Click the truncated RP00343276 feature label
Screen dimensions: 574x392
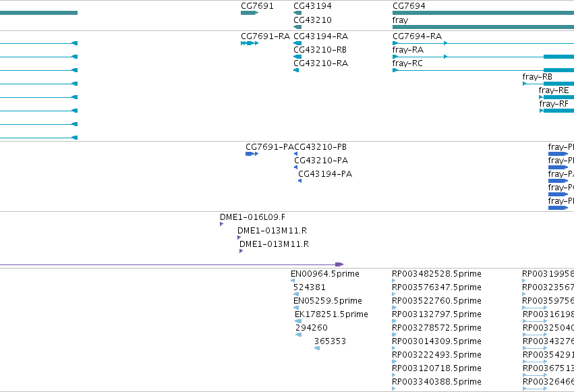tap(548, 341)
